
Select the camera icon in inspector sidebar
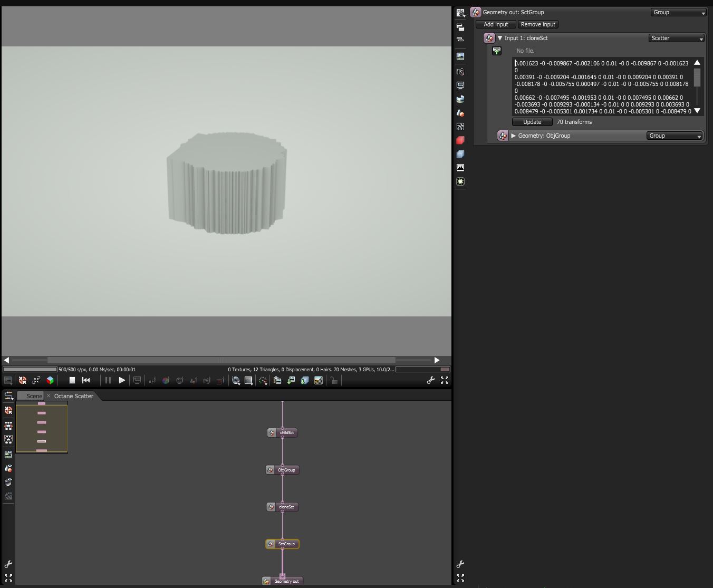tap(460, 72)
